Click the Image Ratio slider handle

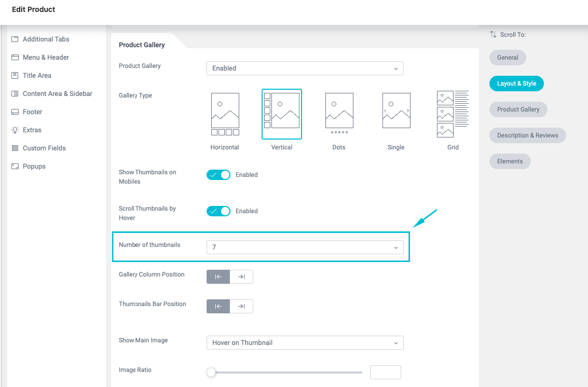coord(211,372)
